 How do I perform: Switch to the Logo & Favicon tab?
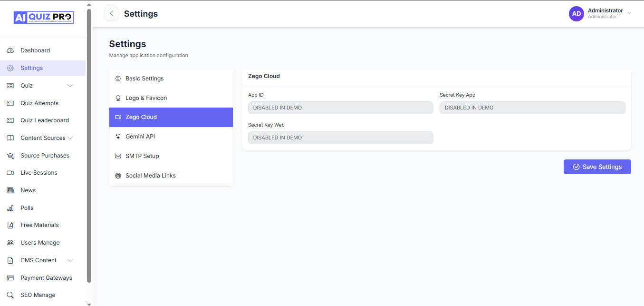tap(171, 98)
